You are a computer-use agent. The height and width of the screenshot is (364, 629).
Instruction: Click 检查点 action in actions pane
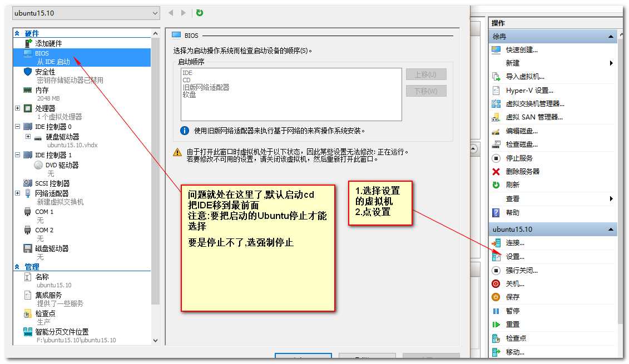(516, 338)
